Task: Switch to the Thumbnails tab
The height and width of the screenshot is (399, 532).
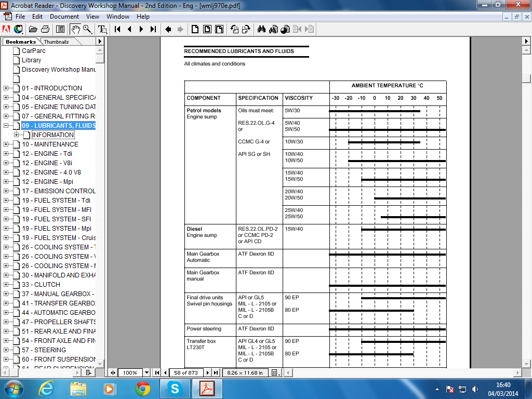Action: pos(56,42)
